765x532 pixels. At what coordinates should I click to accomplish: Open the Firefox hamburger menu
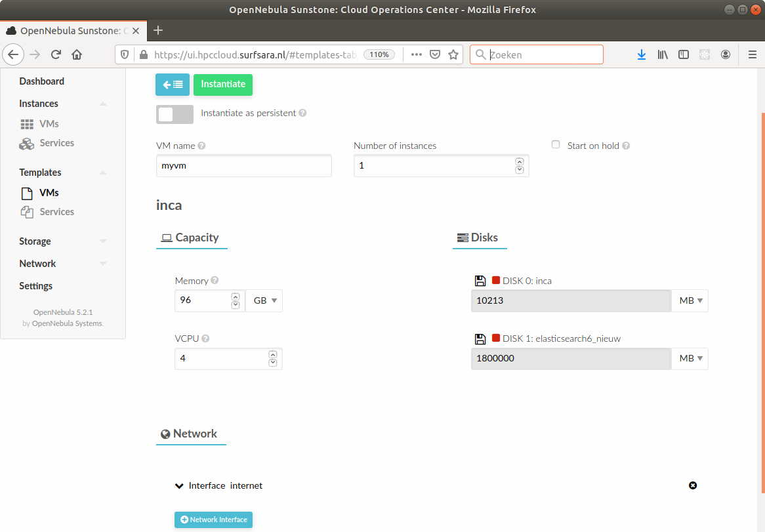[x=753, y=54]
